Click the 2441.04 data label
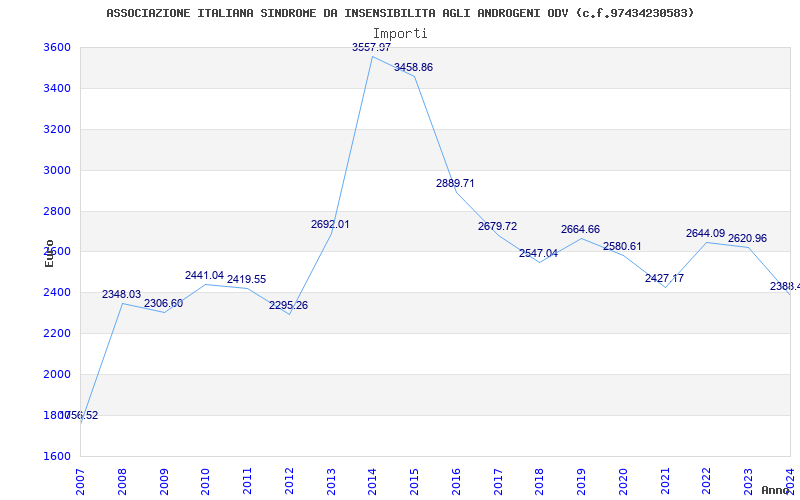The image size is (800, 500). tap(205, 276)
